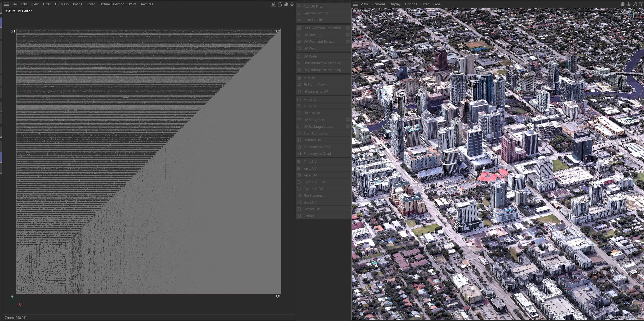Open the Options menu in viewport
Viewport: 644px width, 321px height.
click(x=411, y=4)
